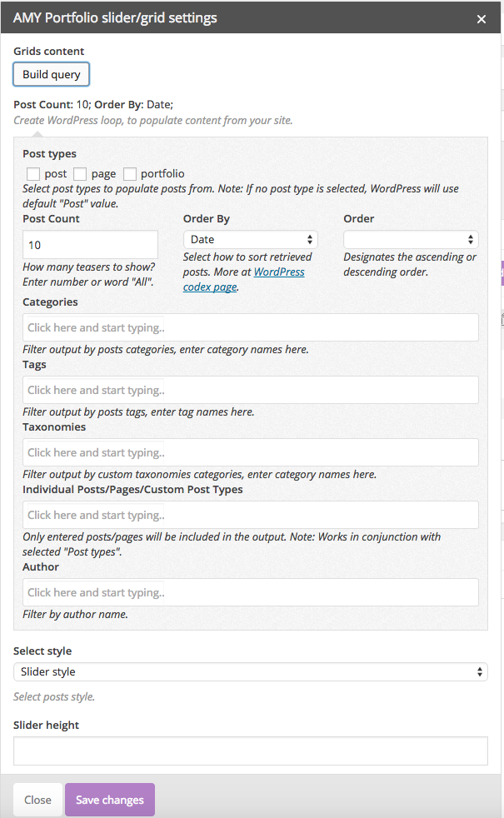Close the AMY Portfolio settings dialog

[x=482, y=18]
